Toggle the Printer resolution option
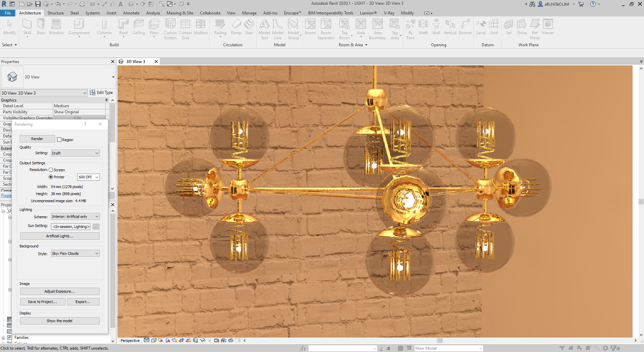The height and width of the screenshot is (352, 644). pyautogui.click(x=50, y=177)
